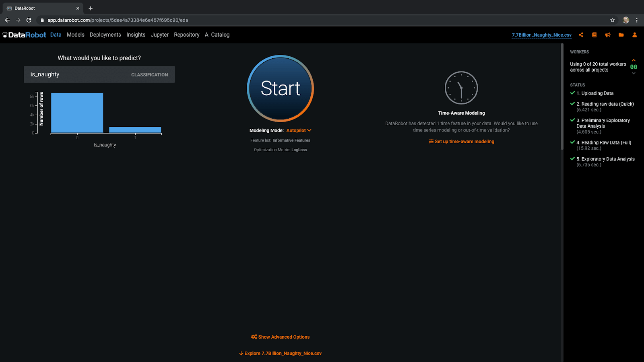
Task: Expand the Autopilot modeling mode dropdown
Action: (299, 130)
